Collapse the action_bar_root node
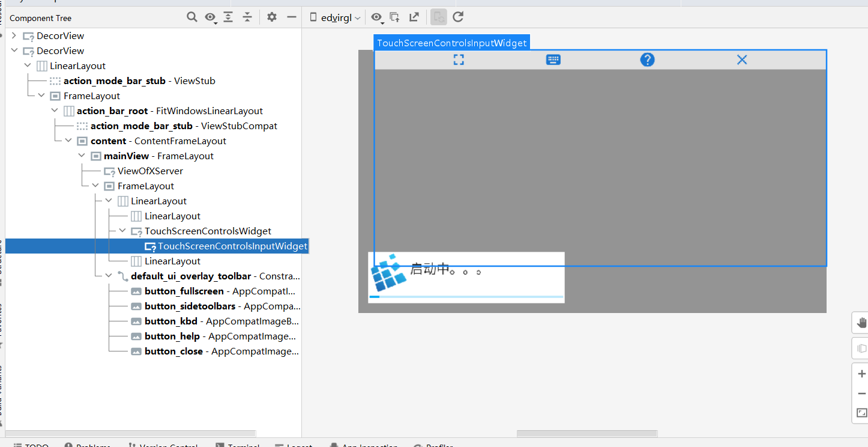 [55, 111]
